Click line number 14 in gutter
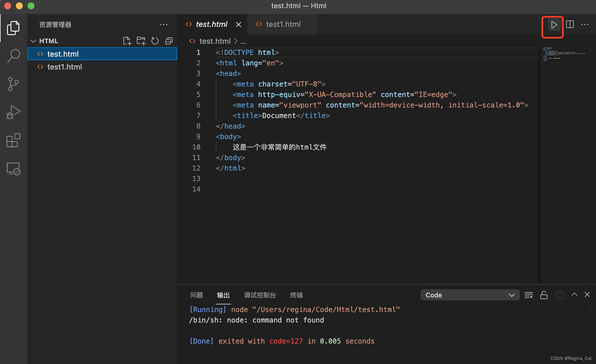 (196, 189)
